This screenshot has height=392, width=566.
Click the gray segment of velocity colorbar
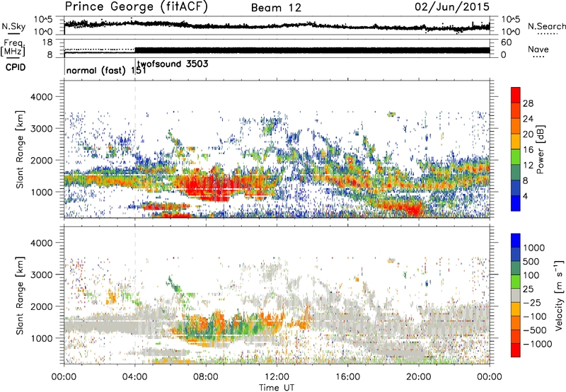(516, 295)
